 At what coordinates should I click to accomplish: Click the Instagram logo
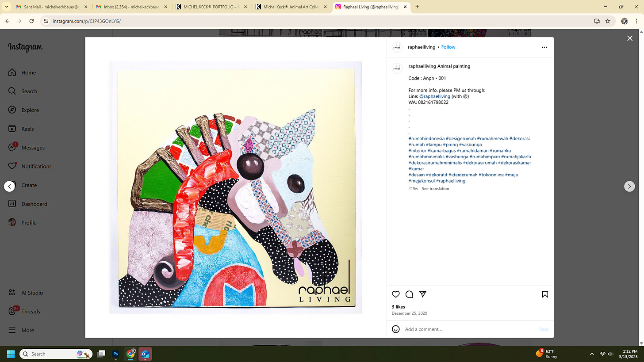[25, 47]
